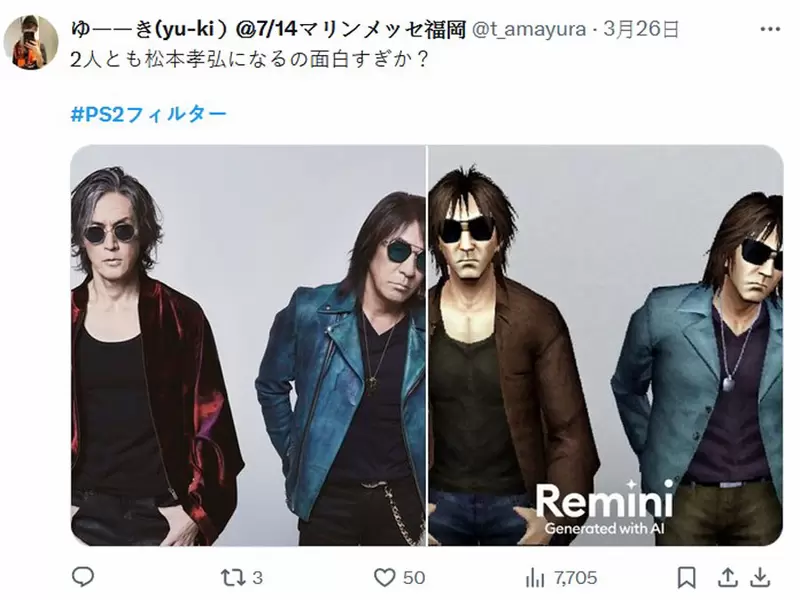The image size is (800, 600).
Task: Click the @t_amayura username handle
Action: (529, 30)
